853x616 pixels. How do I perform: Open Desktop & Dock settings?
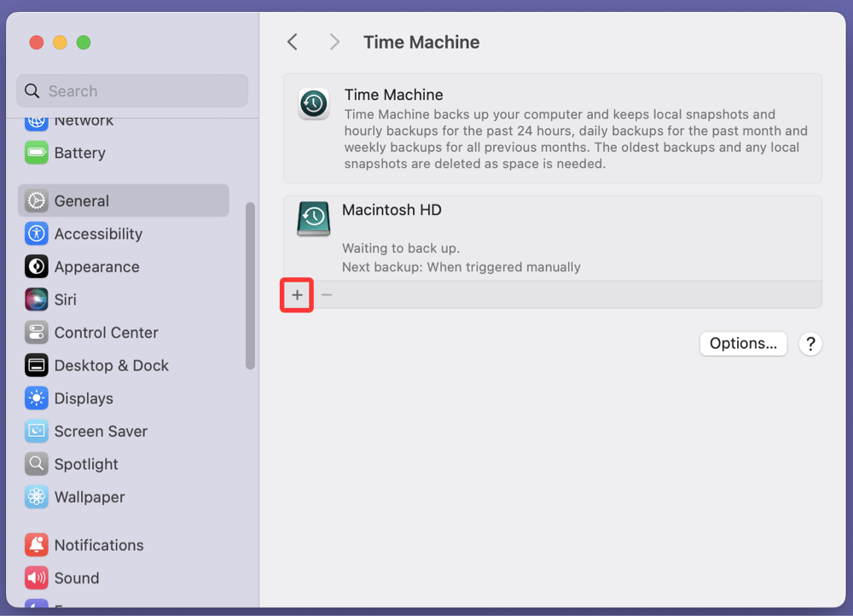point(111,366)
